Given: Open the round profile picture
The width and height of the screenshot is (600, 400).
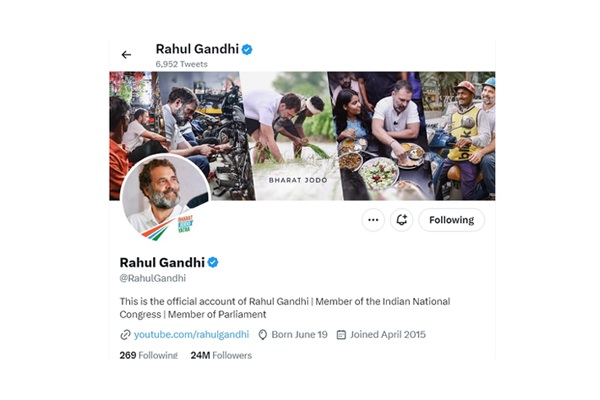Looking at the screenshot, I should [x=165, y=197].
